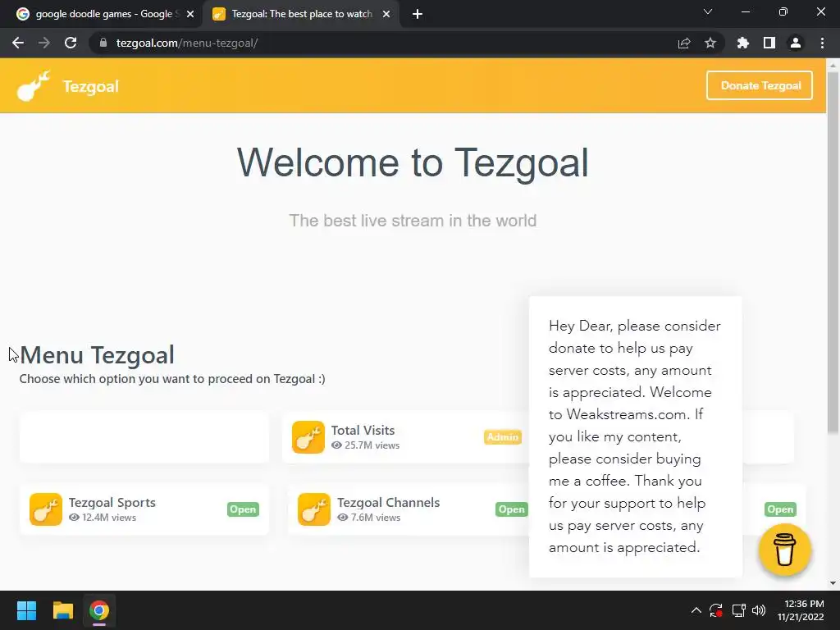Open the Tezgoal Channels Open badge
840x630 pixels.
512,509
